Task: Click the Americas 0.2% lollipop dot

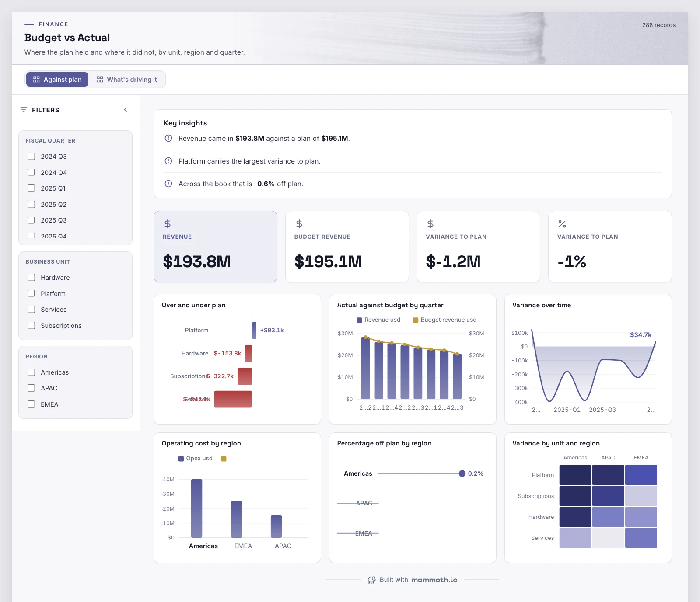Action: point(462,473)
